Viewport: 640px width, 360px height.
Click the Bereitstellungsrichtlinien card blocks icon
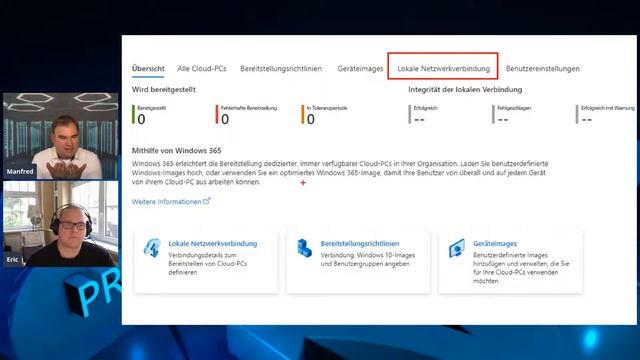coord(304,248)
